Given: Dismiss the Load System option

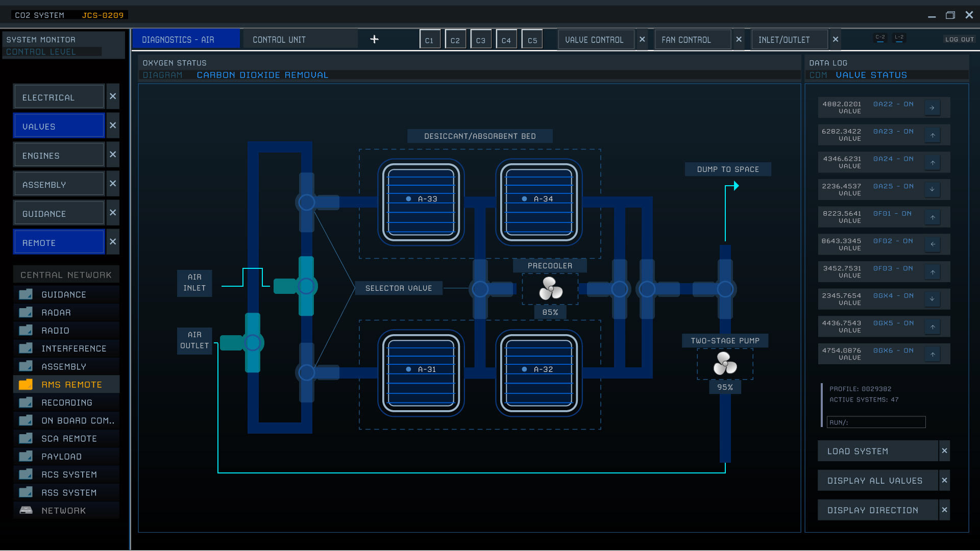Looking at the screenshot, I should click(944, 451).
